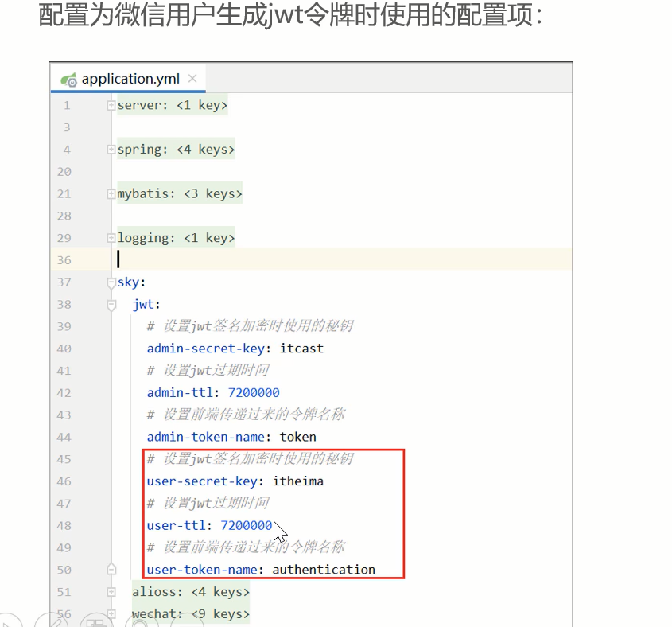Expand the folded mybatis block
The height and width of the screenshot is (627, 672).
pyautogui.click(x=111, y=194)
